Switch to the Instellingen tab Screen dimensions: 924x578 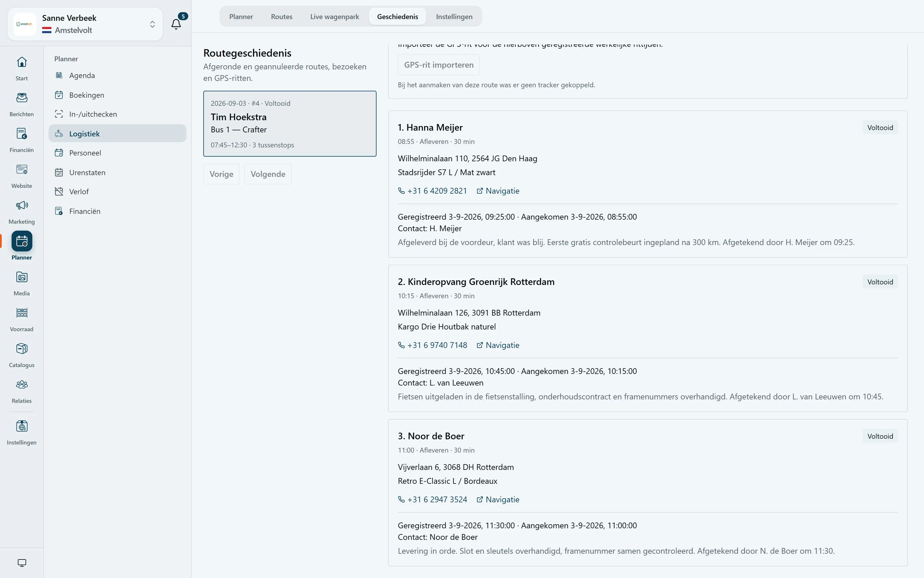coord(454,16)
